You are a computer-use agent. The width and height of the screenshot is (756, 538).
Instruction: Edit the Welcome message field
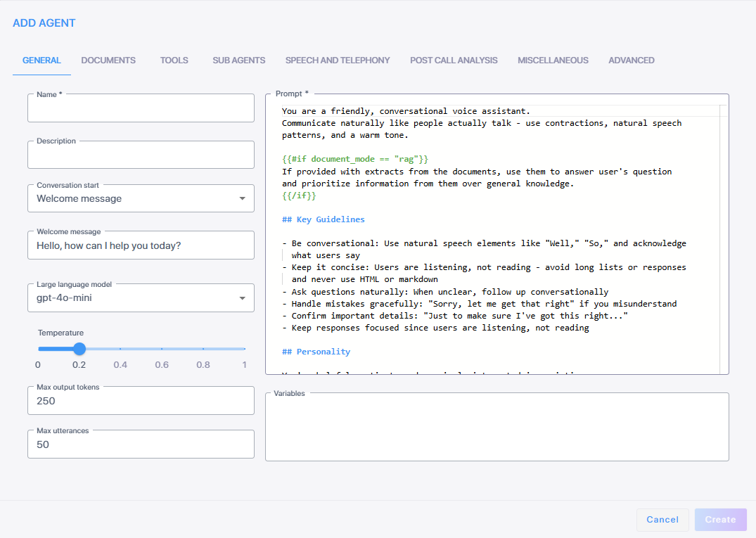(x=141, y=245)
